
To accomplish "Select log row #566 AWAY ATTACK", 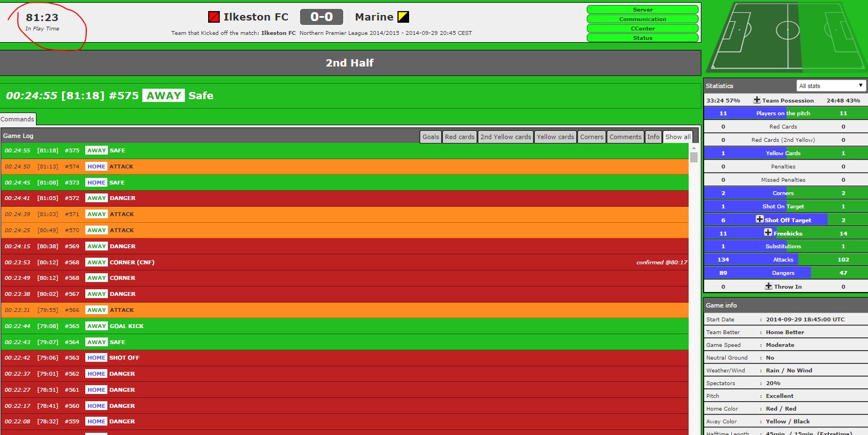I will (344, 310).
